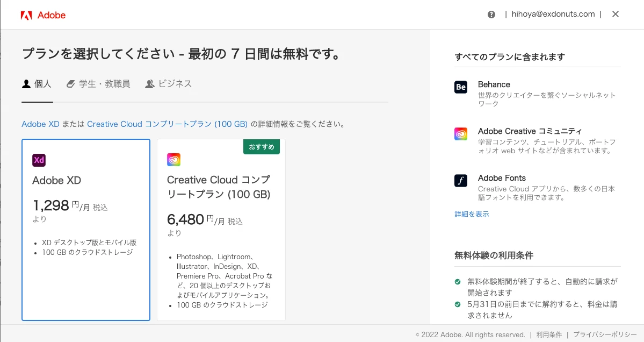
Task: Click the Behance heading text
Action: tap(494, 84)
